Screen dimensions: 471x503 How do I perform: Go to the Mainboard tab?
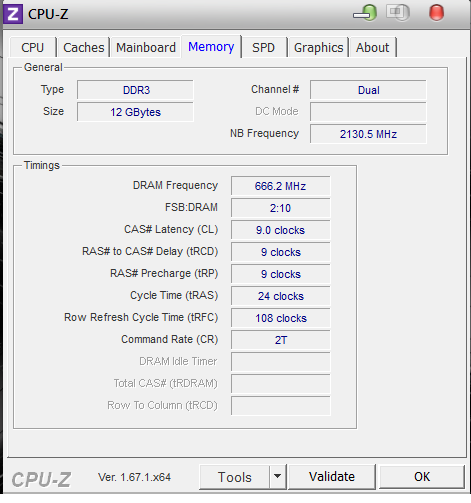point(146,47)
